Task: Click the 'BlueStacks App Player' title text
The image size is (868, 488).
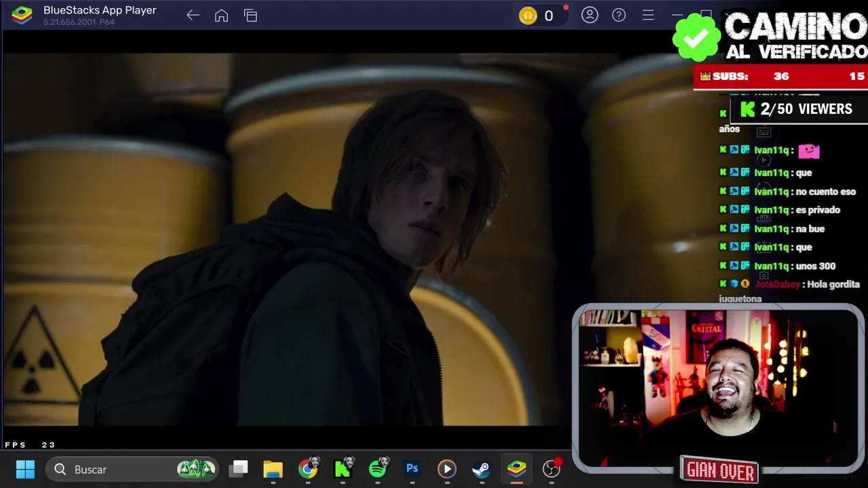Action: [x=100, y=10]
